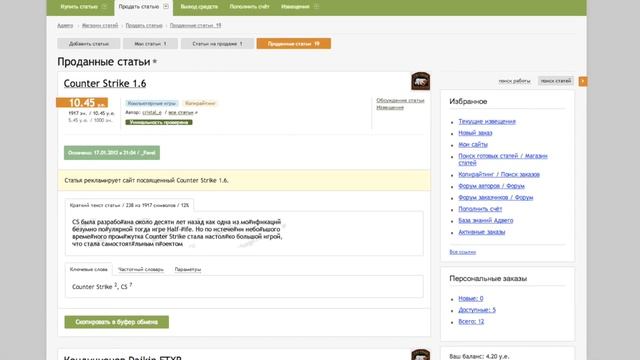The width and height of the screenshot is (640, 360).
Task: Select 'поиск статей' search toggle
Action: pos(556,81)
